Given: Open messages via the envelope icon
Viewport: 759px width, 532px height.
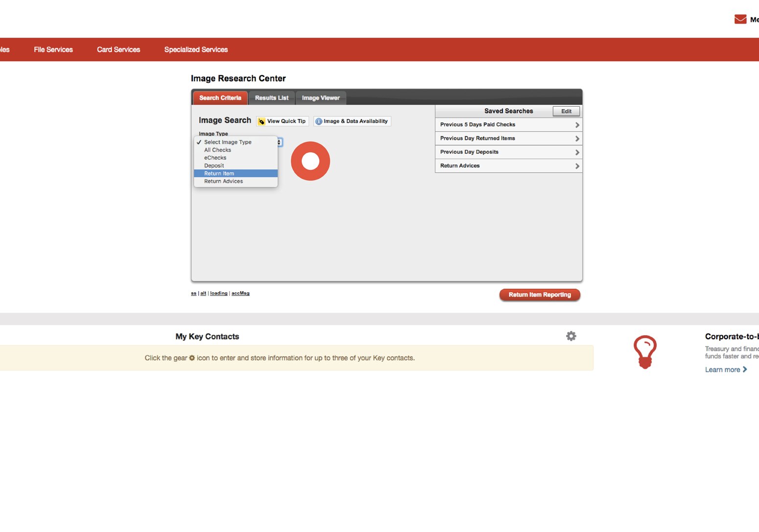Looking at the screenshot, I should (x=739, y=19).
